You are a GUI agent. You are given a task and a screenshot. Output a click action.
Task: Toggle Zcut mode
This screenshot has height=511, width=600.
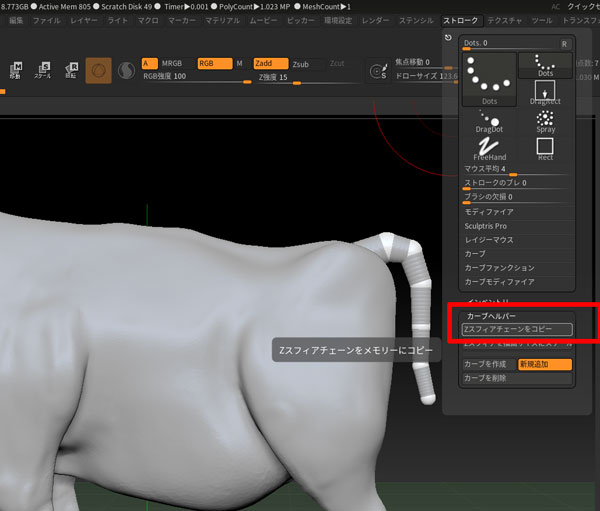337,64
